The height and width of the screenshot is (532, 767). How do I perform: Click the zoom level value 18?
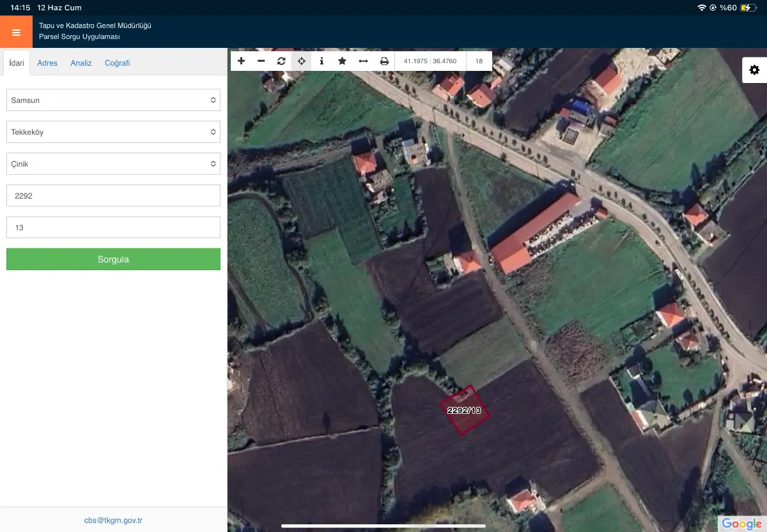(x=479, y=61)
